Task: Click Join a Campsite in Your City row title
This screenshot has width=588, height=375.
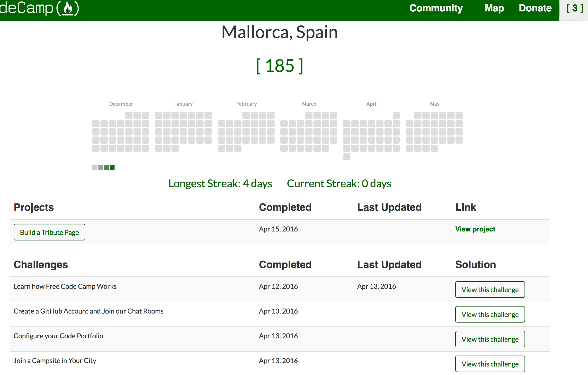Action: [55, 361]
